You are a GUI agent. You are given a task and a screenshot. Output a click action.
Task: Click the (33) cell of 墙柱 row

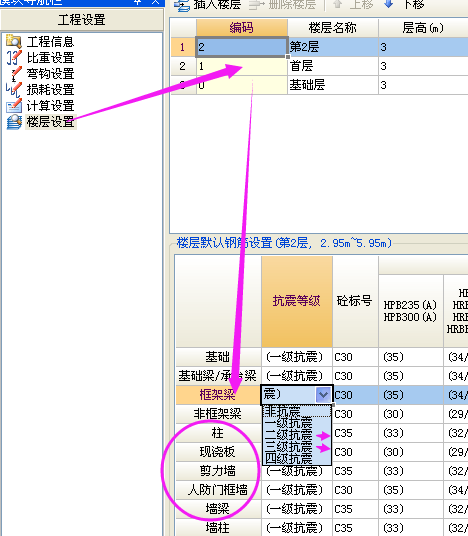click(411, 527)
